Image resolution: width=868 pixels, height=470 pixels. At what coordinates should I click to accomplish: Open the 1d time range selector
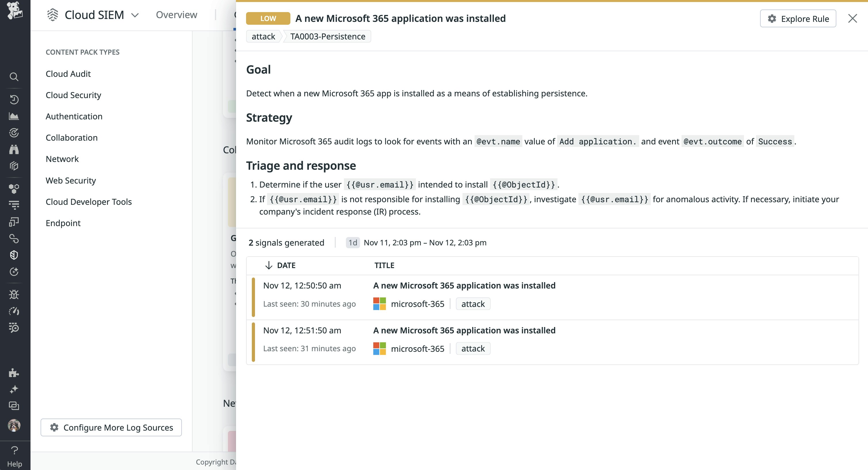click(x=353, y=242)
